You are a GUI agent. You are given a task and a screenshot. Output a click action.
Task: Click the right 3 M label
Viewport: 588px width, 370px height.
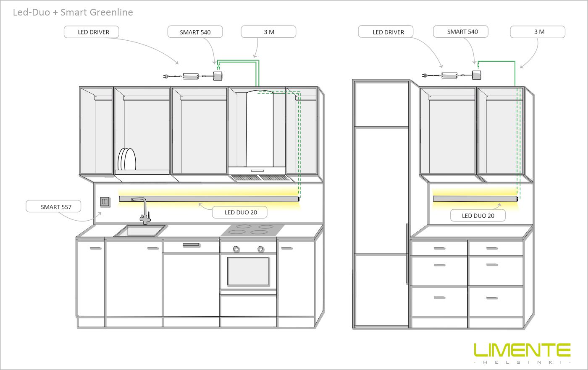(x=538, y=31)
